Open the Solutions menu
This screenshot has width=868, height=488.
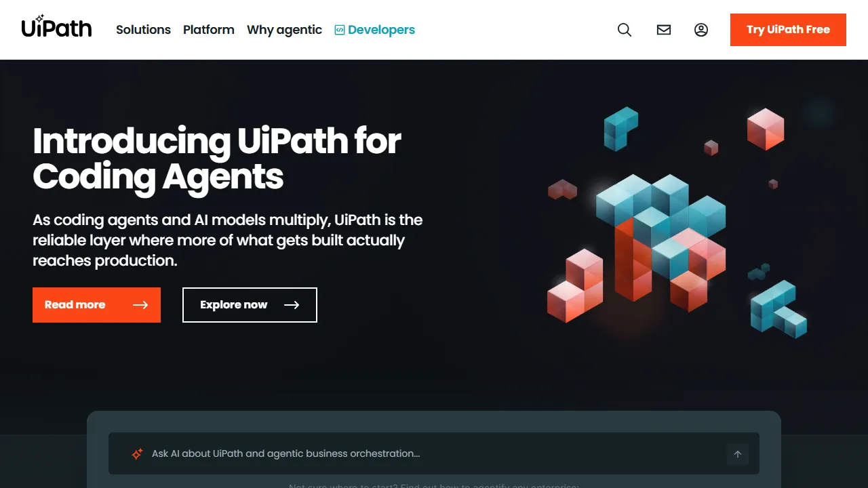click(x=143, y=30)
